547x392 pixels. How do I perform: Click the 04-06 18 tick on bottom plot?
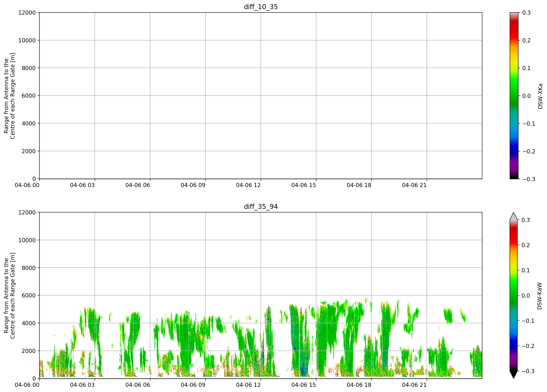359,385
